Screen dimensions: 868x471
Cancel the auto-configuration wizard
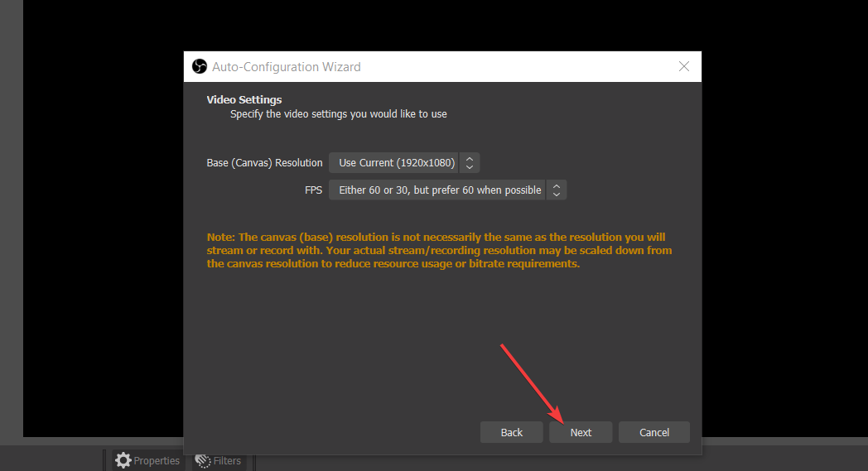click(x=654, y=432)
